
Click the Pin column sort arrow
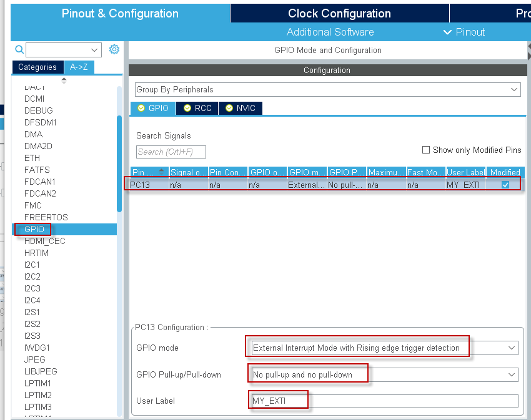[162, 172]
